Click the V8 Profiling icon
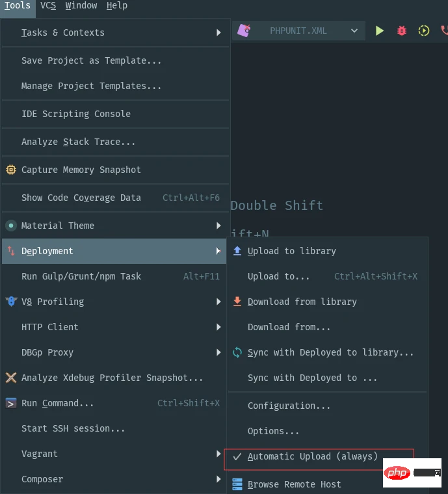The width and height of the screenshot is (448, 494). pyautogui.click(x=11, y=302)
